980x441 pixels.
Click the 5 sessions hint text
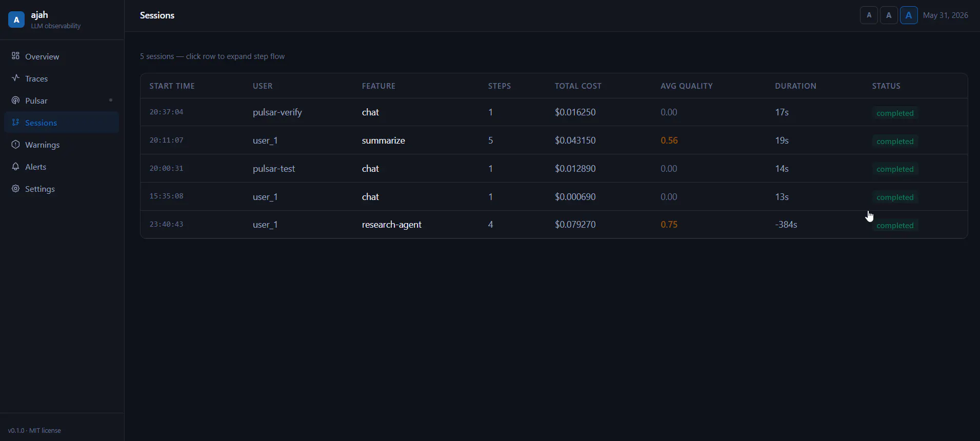click(212, 56)
